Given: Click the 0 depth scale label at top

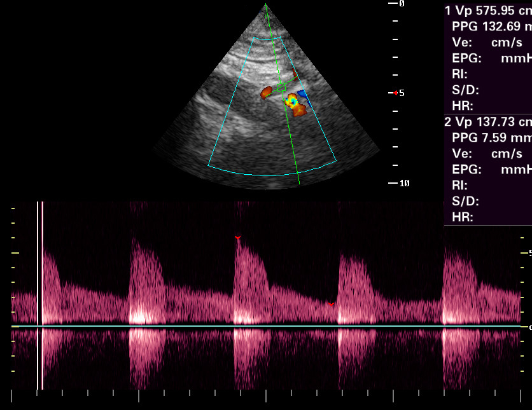Looking at the screenshot, I should point(401,4).
